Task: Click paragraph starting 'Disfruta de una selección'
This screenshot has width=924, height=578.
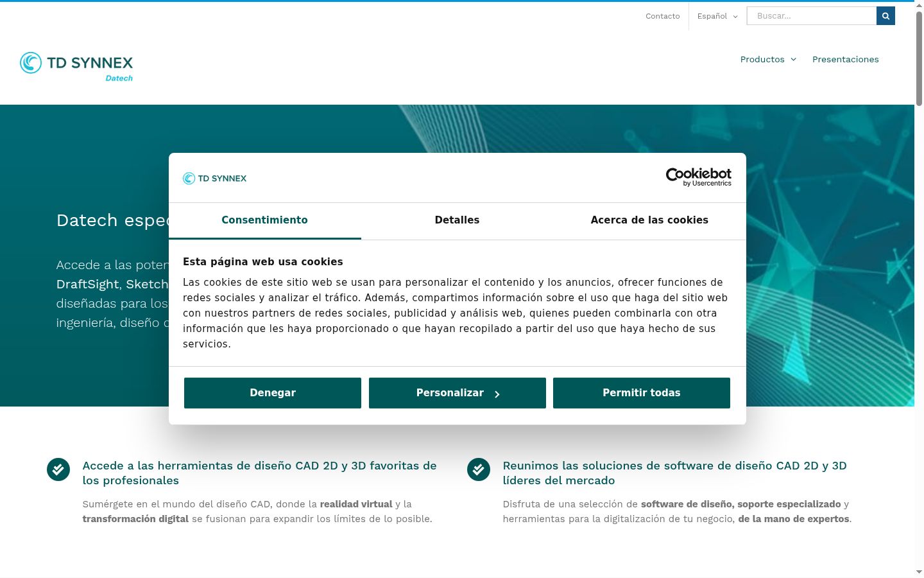Action: pos(677,512)
